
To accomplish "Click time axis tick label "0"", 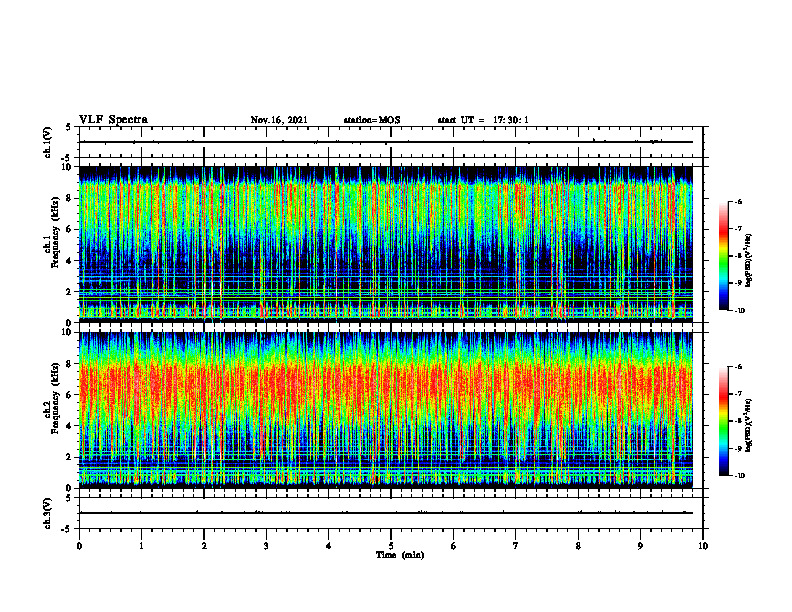I will coord(79,546).
